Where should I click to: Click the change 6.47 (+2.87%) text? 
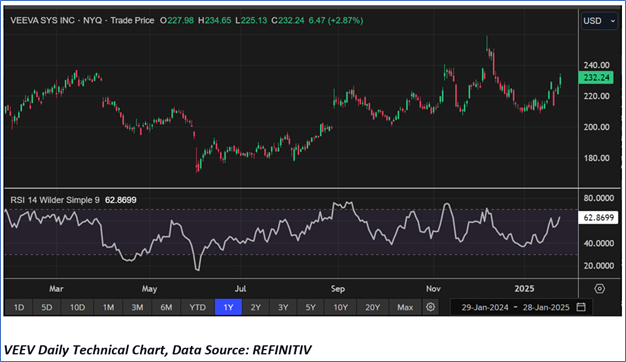[336, 20]
